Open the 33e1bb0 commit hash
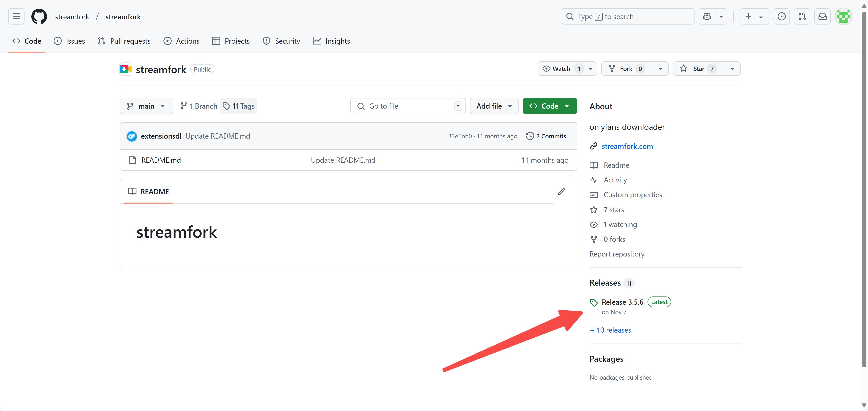Image resolution: width=868 pixels, height=411 pixels. pos(460,136)
